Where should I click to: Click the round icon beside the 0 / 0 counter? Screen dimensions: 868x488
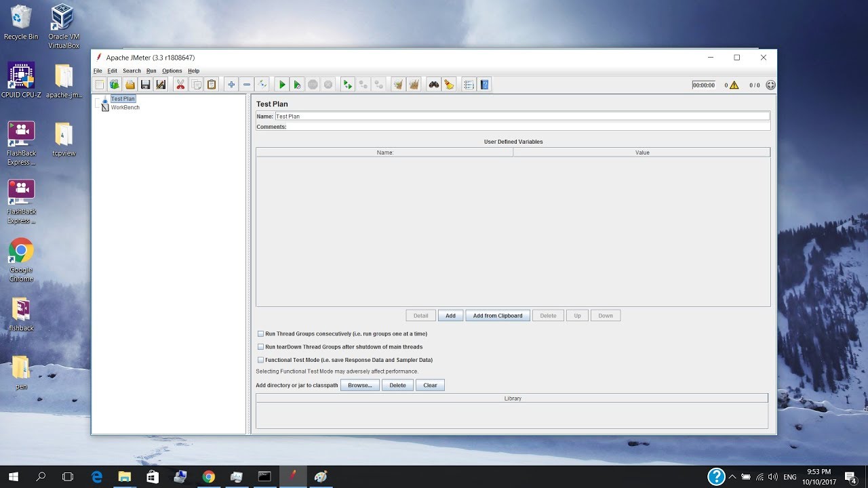[770, 85]
